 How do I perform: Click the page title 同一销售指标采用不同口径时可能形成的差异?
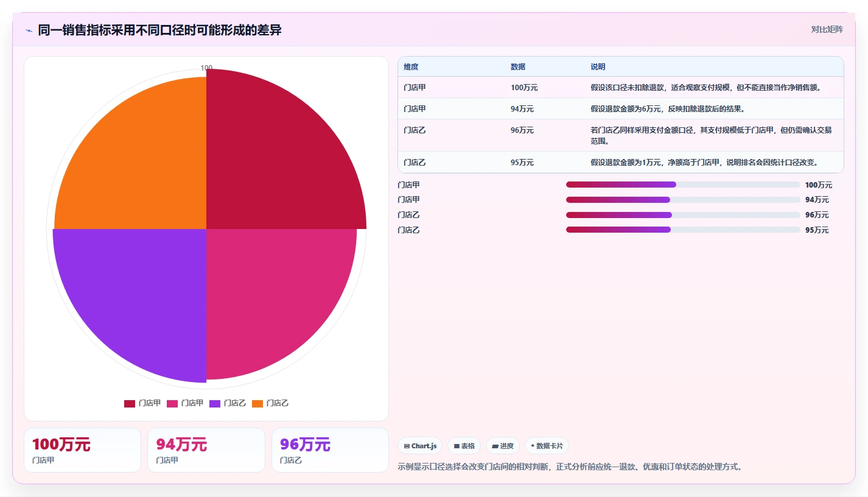(159, 30)
